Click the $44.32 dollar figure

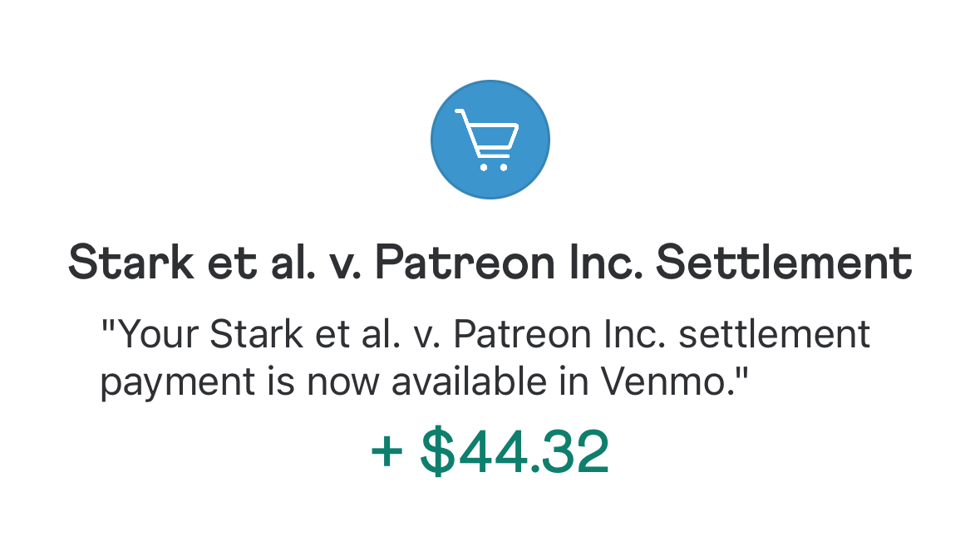click(x=515, y=453)
